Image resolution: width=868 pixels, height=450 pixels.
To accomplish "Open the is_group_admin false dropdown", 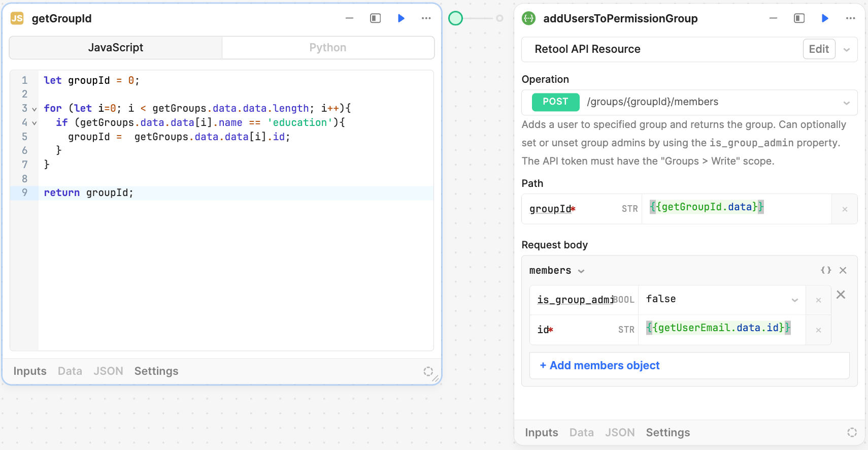I will 722,300.
